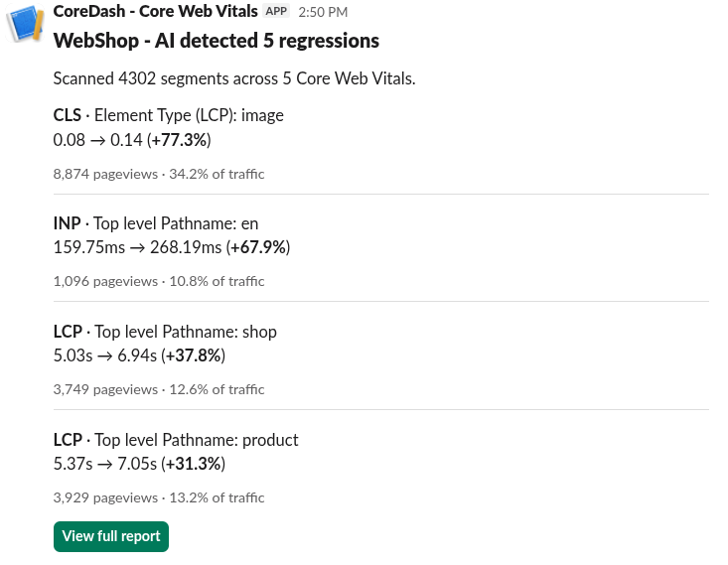Viewport: 728px width, 565px height.
Task: Click the Scanned 4302 segments summary text
Action: 233,78
